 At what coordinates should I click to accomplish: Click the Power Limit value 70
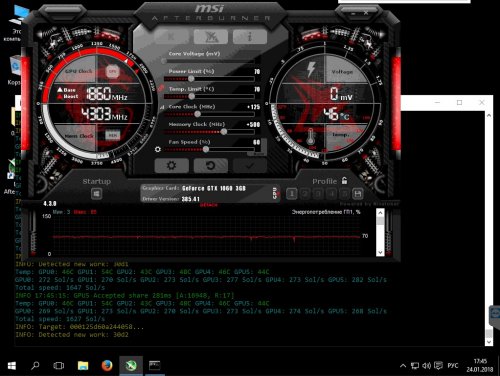tap(257, 72)
